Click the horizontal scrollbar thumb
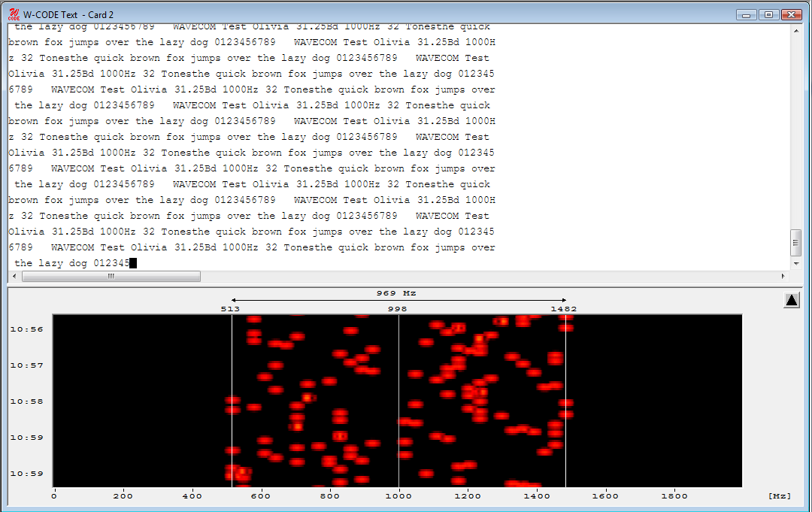The image size is (812, 512). (111, 277)
